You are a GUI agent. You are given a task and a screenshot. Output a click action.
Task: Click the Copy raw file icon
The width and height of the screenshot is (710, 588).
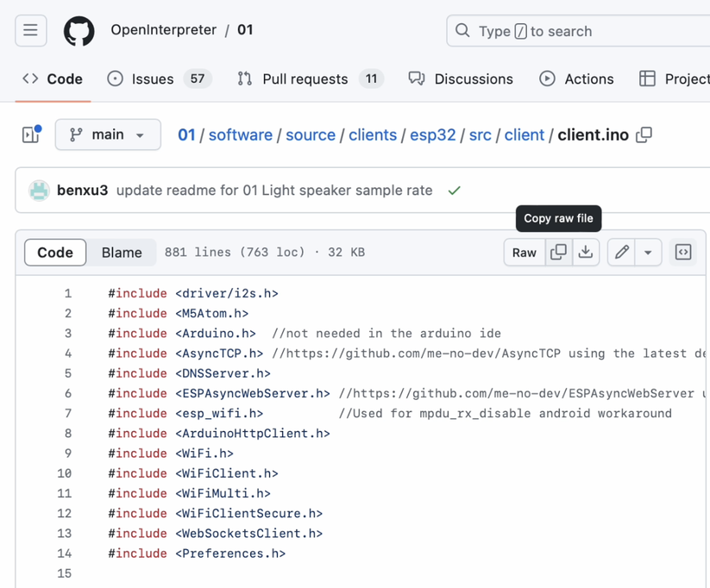559,253
